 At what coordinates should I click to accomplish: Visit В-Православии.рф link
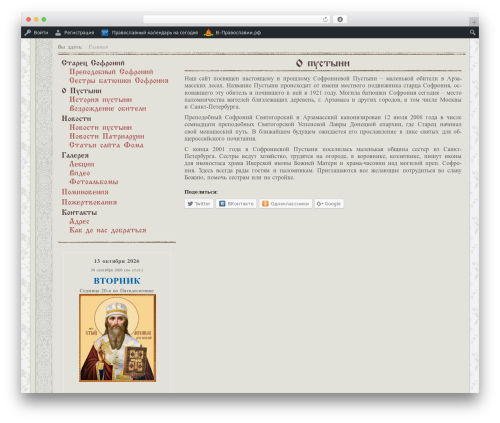tap(238, 33)
